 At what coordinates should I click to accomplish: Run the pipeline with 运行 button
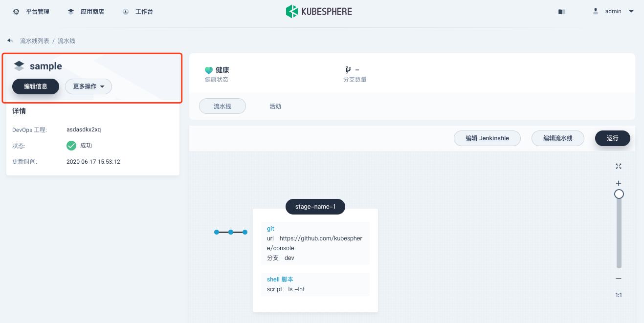(613, 138)
